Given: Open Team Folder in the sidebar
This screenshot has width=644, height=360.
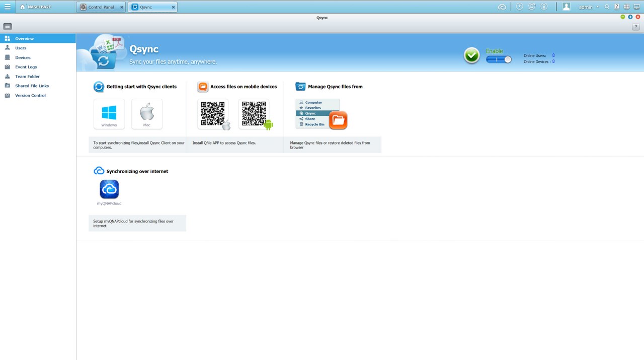Looking at the screenshot, I should pyautogui.click(x=38, y=77).
